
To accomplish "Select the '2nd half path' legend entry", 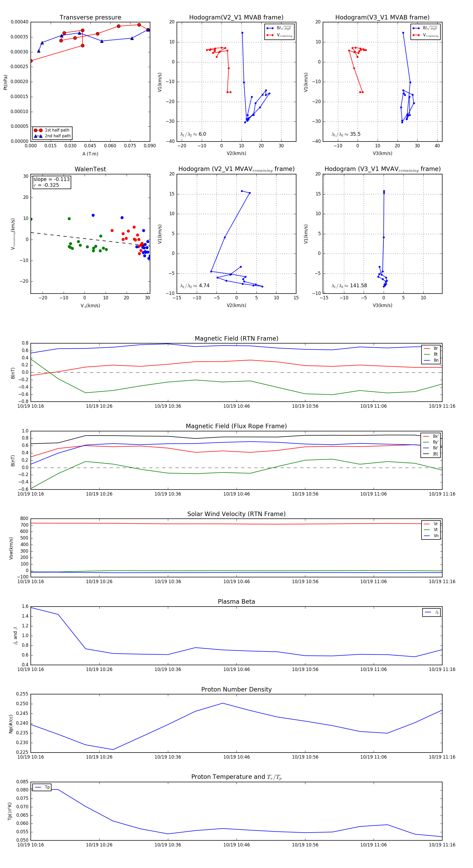I will tap(52, 136).
